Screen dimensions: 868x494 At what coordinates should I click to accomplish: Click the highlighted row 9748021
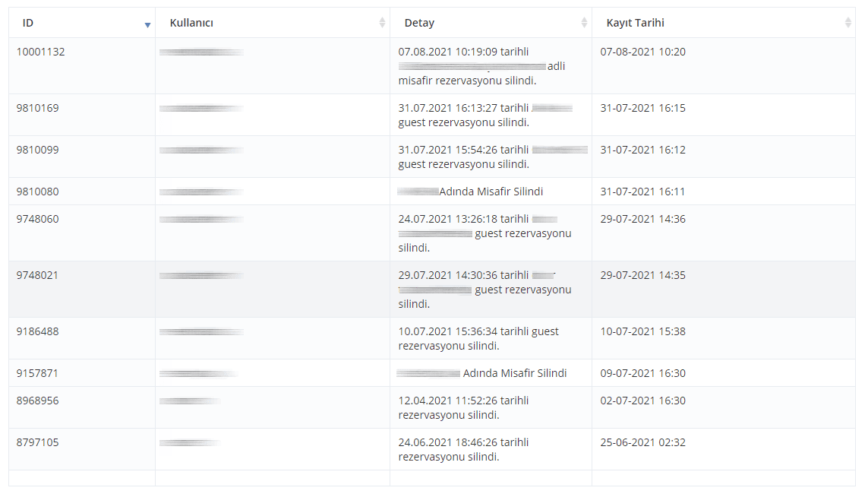(432, 289)
